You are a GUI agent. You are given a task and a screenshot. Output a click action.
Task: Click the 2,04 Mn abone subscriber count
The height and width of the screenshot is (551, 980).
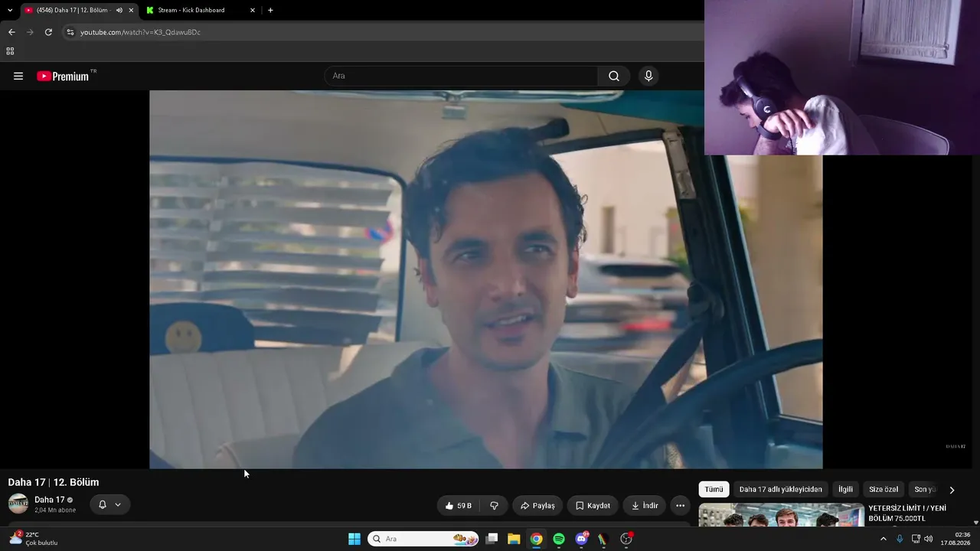pyautogui.click(x=55, y=510)
